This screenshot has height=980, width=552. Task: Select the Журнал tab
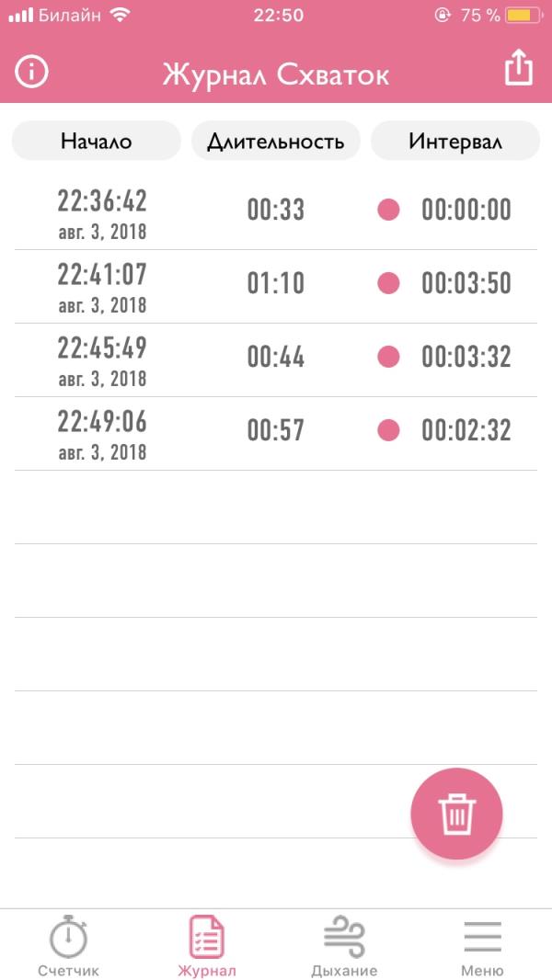point(207,946)
